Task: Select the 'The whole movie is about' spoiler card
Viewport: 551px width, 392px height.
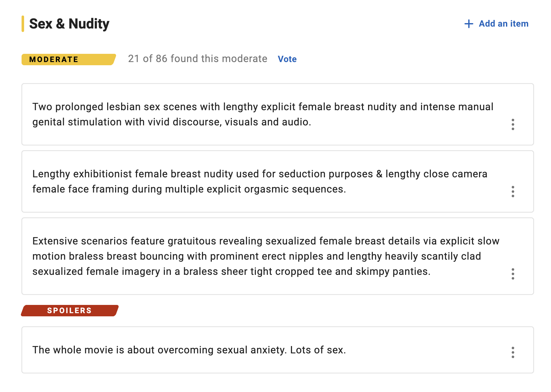Action: click(x=277, y=350)
